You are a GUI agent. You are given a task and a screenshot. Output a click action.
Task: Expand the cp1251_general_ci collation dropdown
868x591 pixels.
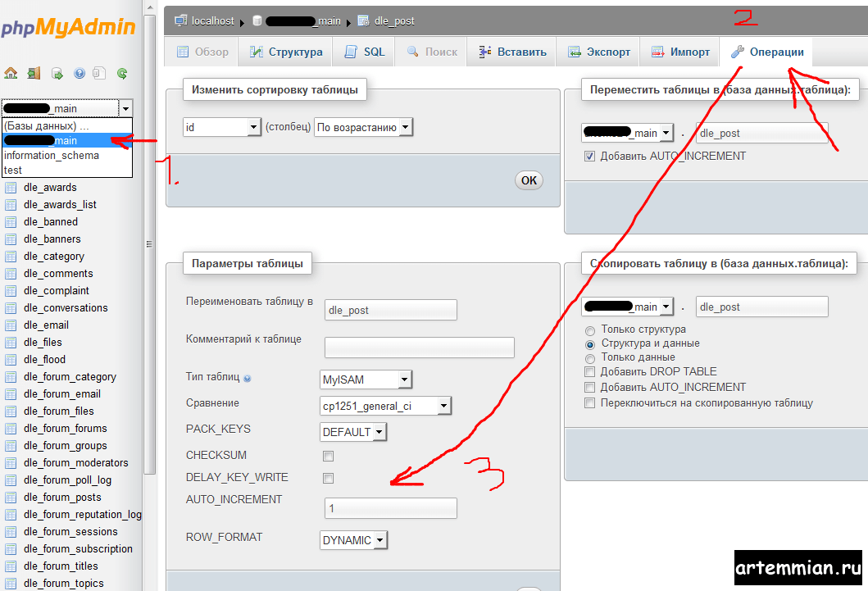coord(385,406)
